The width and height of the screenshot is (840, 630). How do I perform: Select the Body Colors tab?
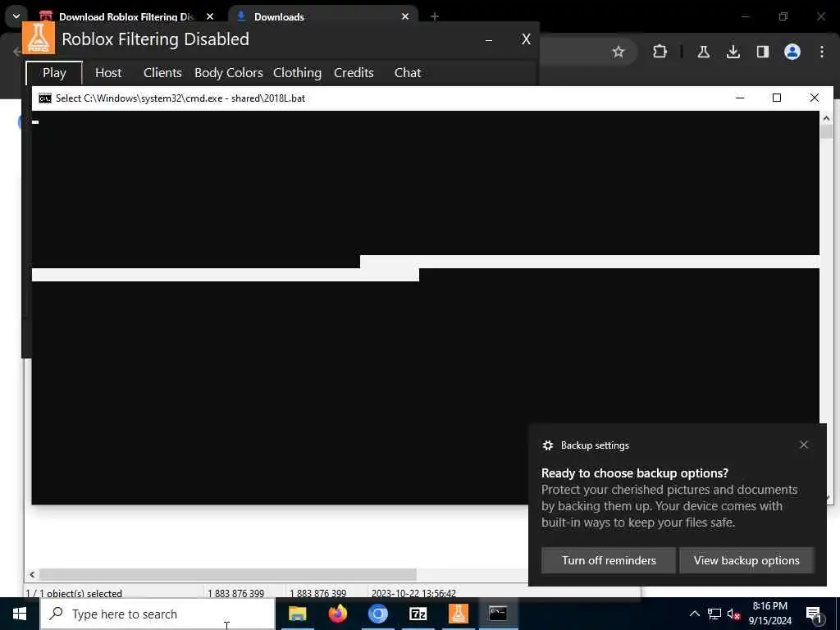228,73
